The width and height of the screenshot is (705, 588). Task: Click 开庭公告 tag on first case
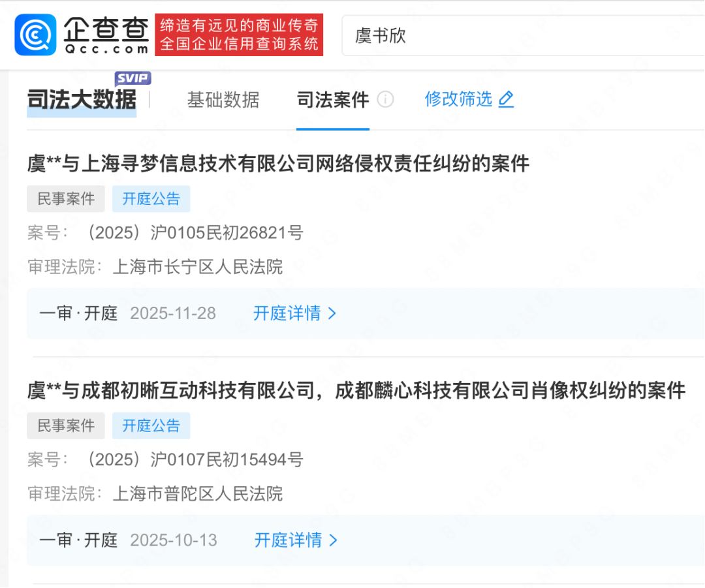pyautogui.click(x=151, y=198)
